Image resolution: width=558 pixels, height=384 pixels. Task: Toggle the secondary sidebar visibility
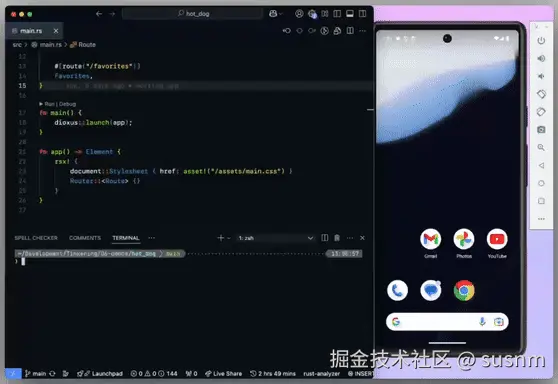click(x=362, y=14)
